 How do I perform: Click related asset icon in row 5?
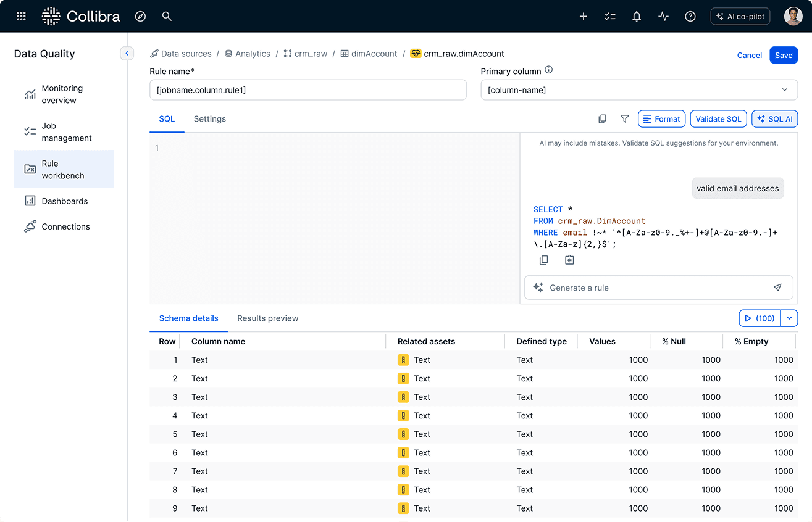click(x=403, y=434)
